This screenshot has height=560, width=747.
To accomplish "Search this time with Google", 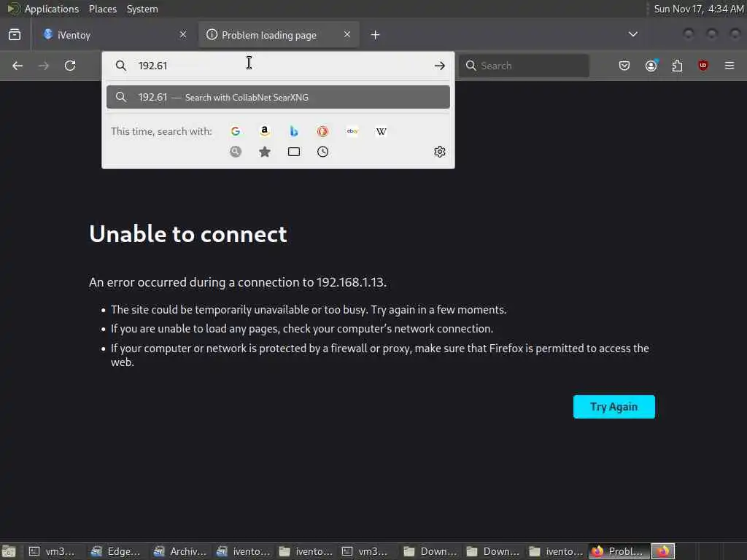I will point(236,131).
